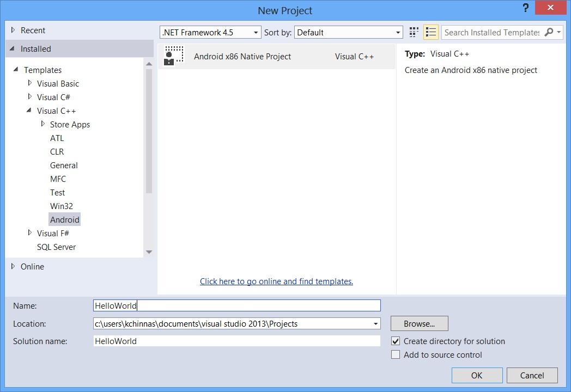Expand the Visual Basic node

click(30, 83)
